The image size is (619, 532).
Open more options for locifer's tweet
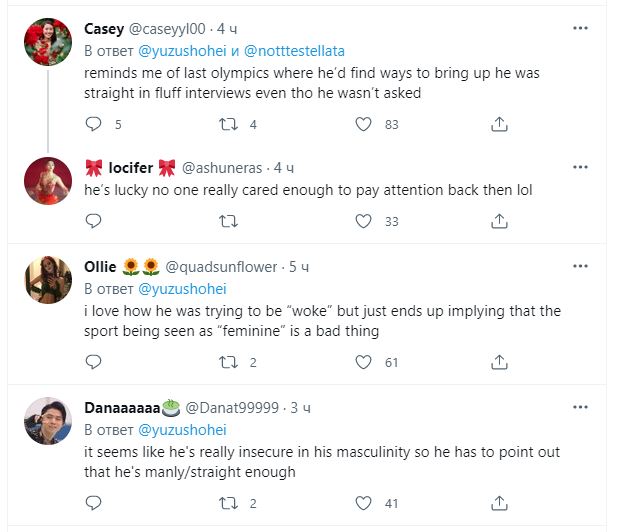tap(579, 165)
